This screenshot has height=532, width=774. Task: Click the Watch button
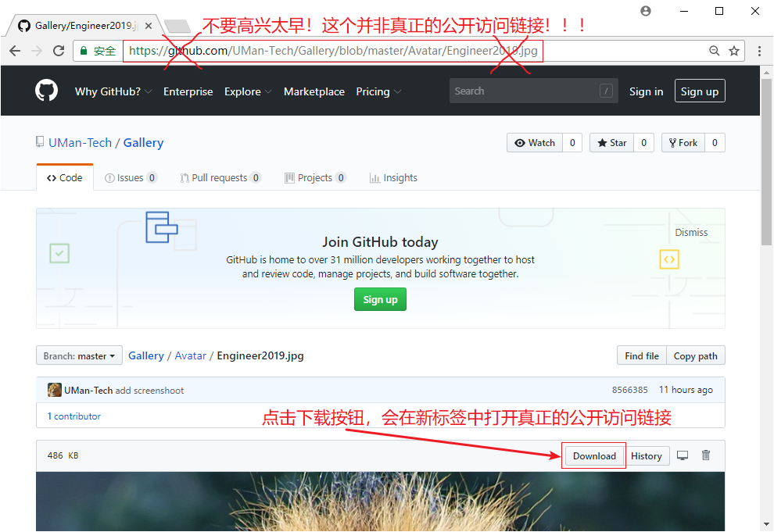[x=535, y=142]
